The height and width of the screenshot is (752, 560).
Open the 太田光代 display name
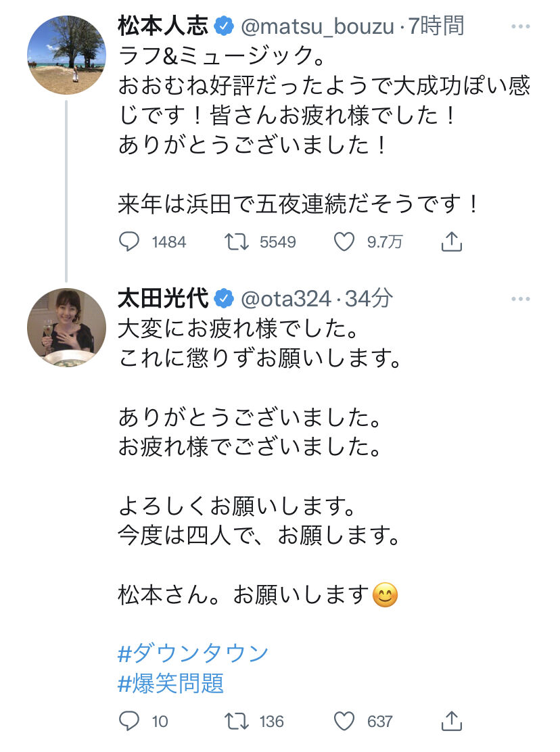click(163, 298)
